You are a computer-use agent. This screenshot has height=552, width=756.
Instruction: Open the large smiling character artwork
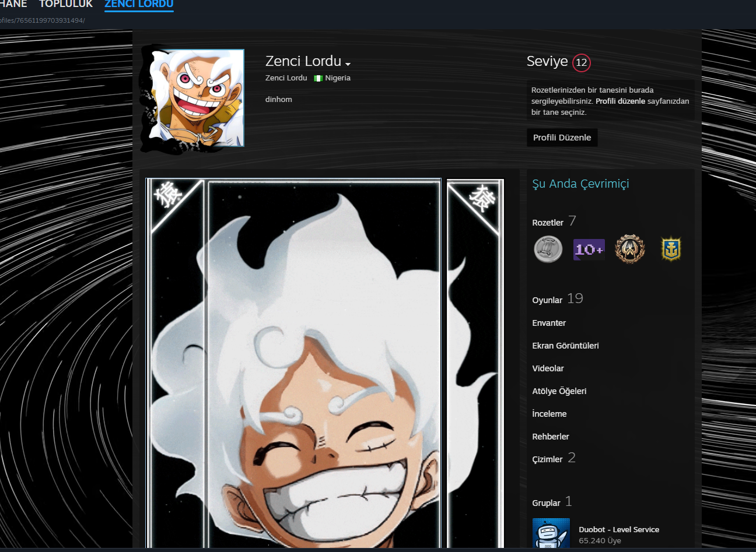click(293, 364)
